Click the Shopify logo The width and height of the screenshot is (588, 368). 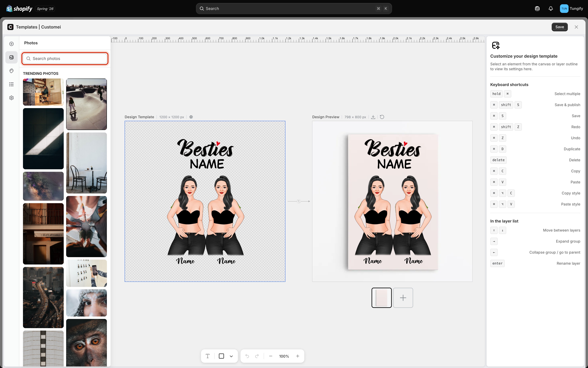(19, 9)
